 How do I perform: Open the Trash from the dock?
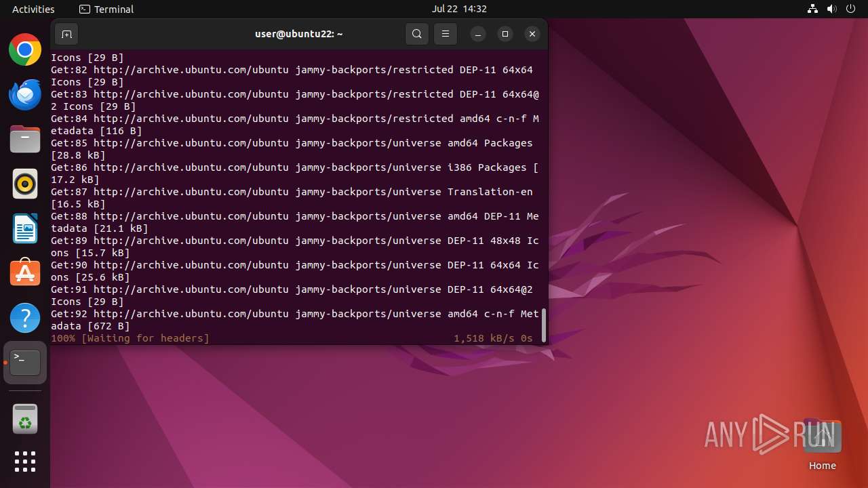(x=25, y=419)
